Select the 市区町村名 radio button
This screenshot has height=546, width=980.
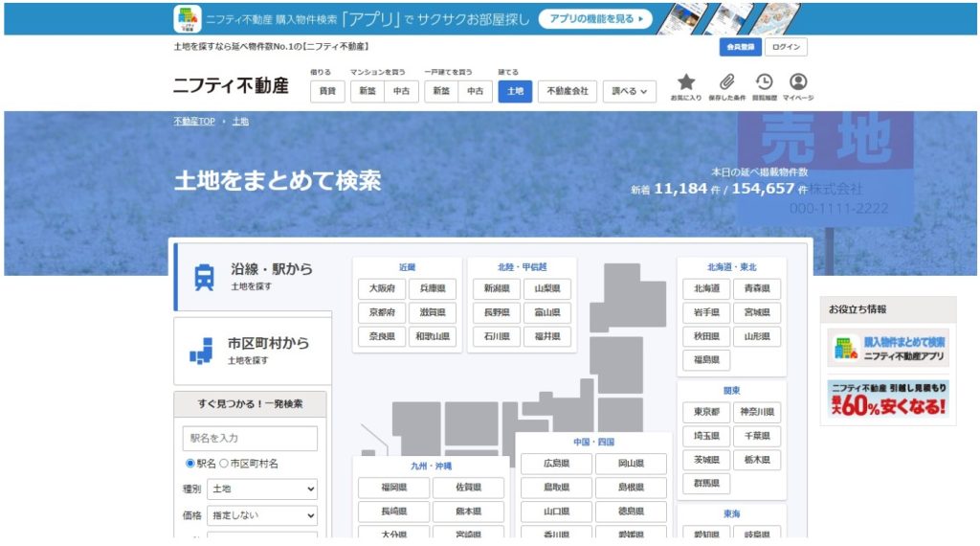(224, 464)
